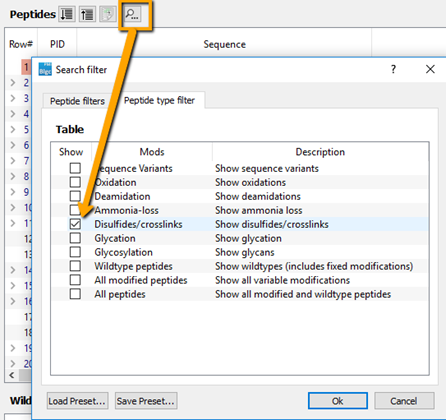446x420 pixels.
Task: Expand peptide row 14
Action: pos(13,270)
